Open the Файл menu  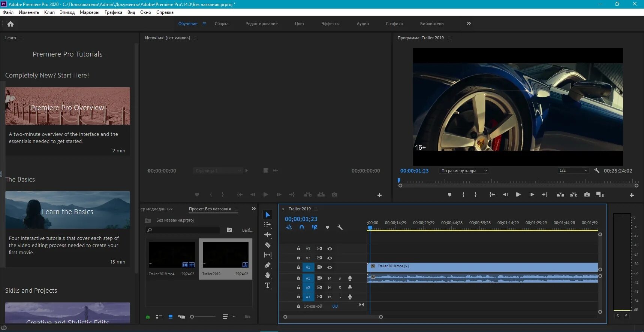coord(8,12)
